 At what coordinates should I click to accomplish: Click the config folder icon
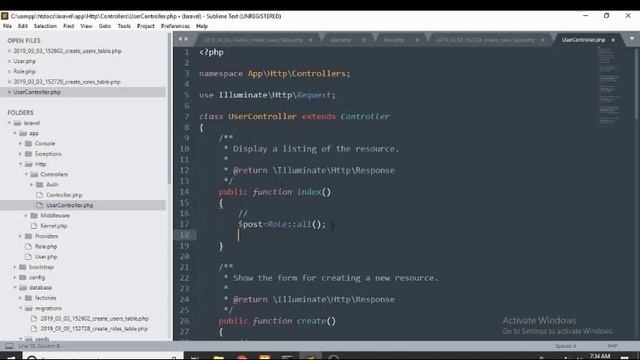tap(22, 277)
